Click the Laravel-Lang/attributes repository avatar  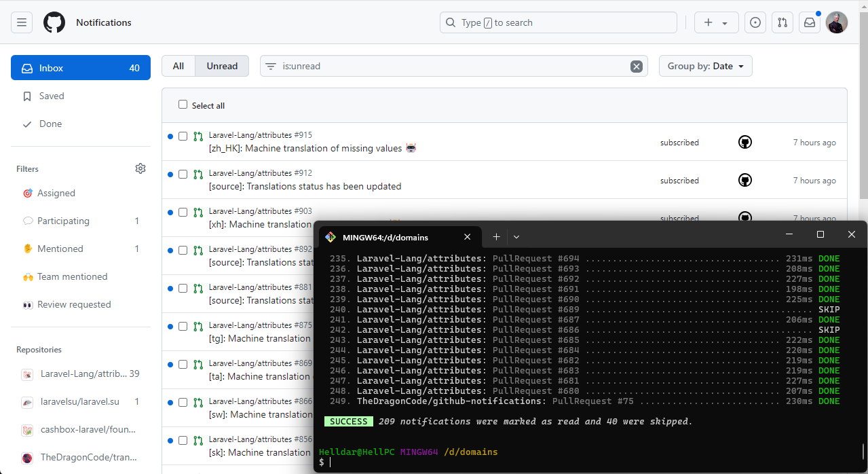click(x=27, y=374)
